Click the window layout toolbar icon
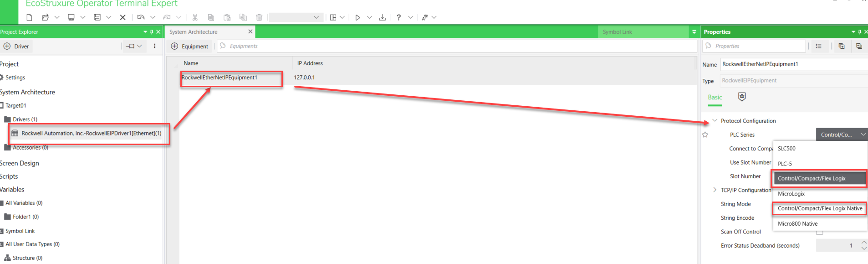Image resolution: width=868 pixels, height=264 pixels. coord(333,17)
